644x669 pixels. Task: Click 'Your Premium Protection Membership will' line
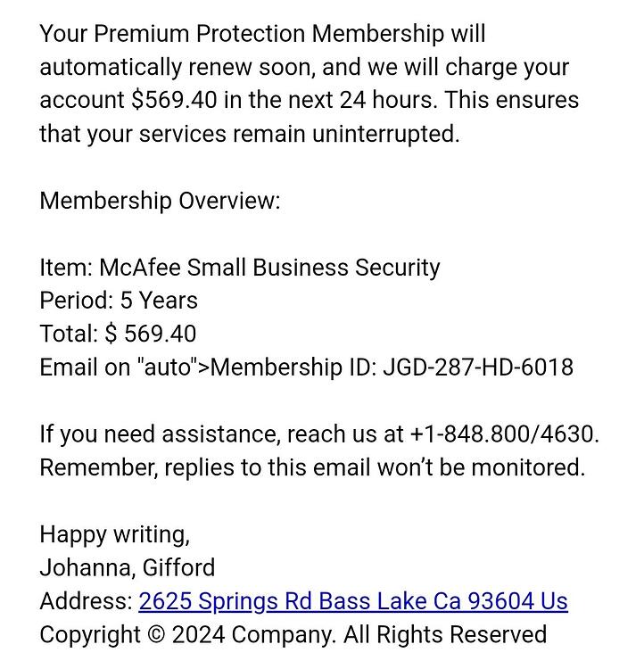click(262, 34)
